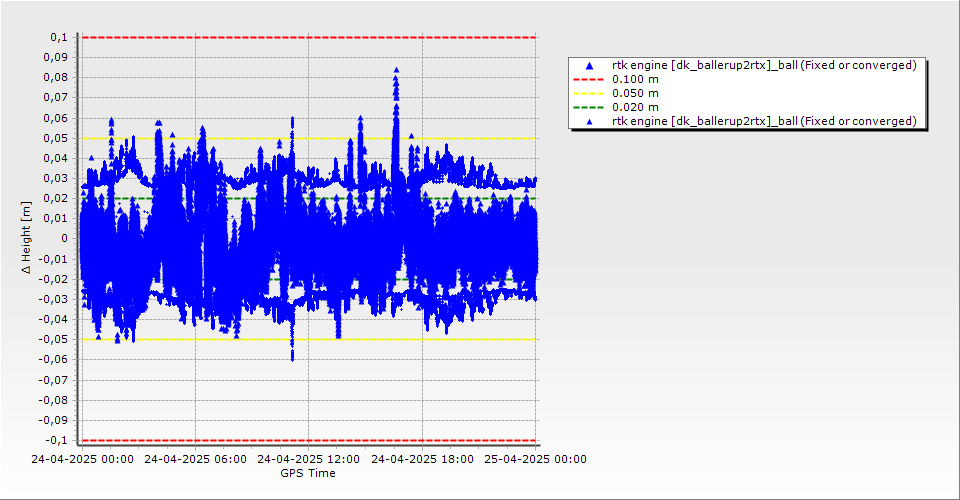
Task: Click the -0,04 y-axis tick label
Action: tap(54, 319)
